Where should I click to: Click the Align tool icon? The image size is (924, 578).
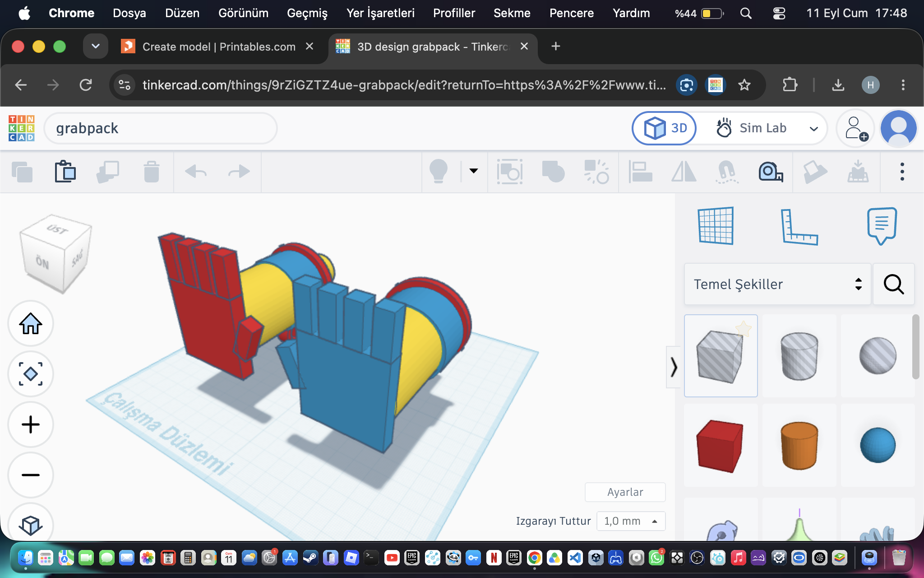click(641, 172)
